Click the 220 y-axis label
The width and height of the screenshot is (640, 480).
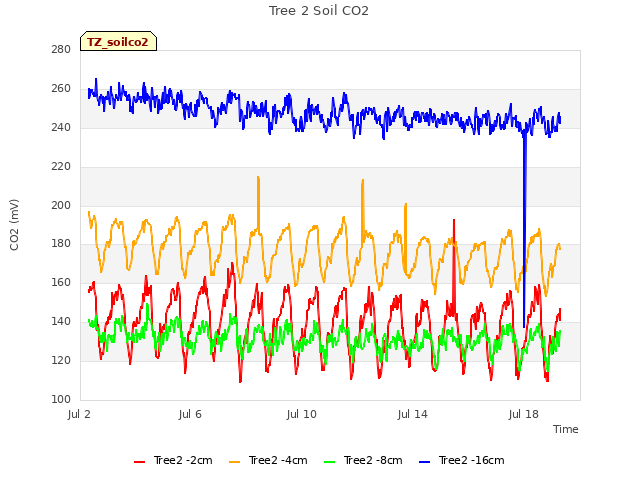(61, 167)
